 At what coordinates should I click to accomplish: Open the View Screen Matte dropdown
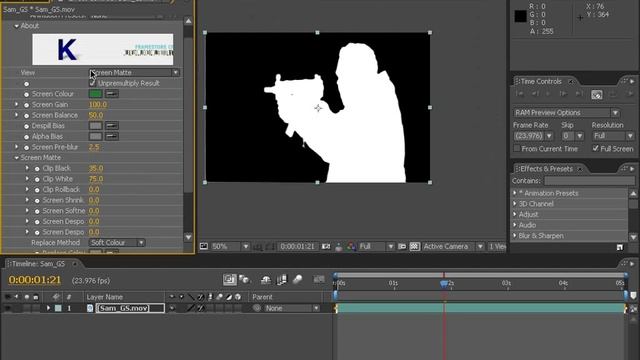(x=134, y=73)
